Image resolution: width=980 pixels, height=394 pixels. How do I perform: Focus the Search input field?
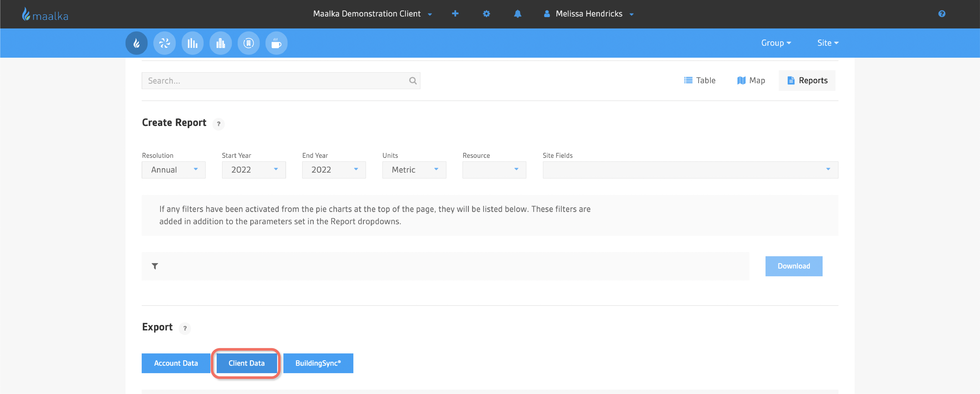pos(281,81)
